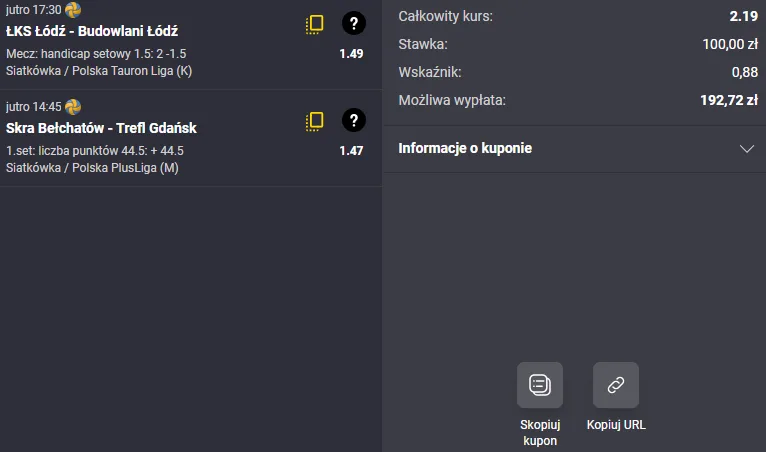The width and height of the screenshot is (766, 452).
Task: Select the 1.47 odds value
Action: pyautogui.click(x=351, y=150)
